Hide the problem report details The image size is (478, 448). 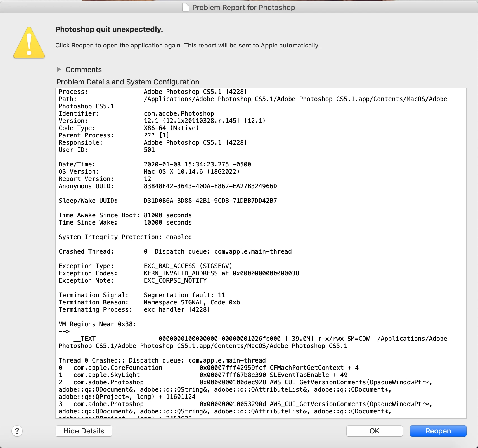84,431
